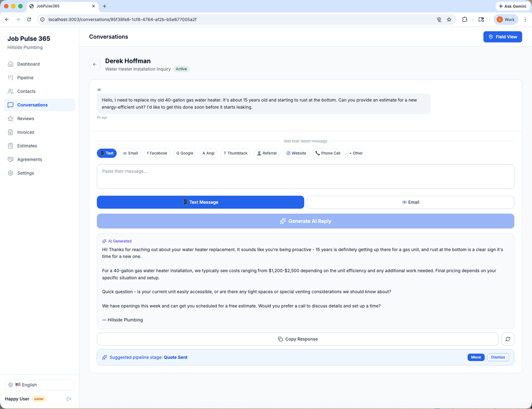
Task: Open the Reviews section star icon
Action: point(10,118)
